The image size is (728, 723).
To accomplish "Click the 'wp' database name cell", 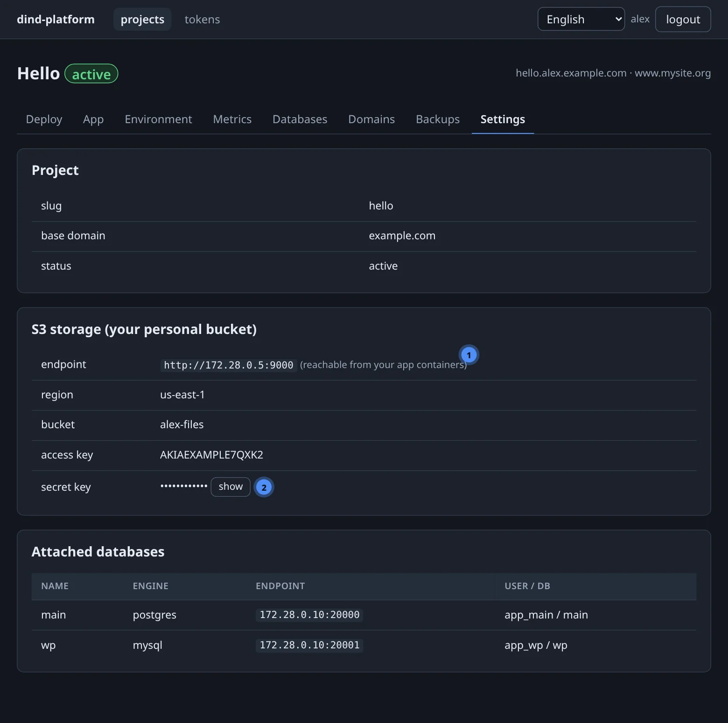I will pyautogui.click(x=48, y=645).
